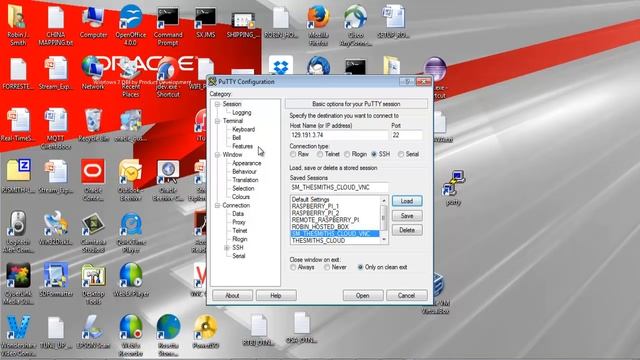Launch QuickTime Player from the desktop
640x360 pixels.
[131, 231]
